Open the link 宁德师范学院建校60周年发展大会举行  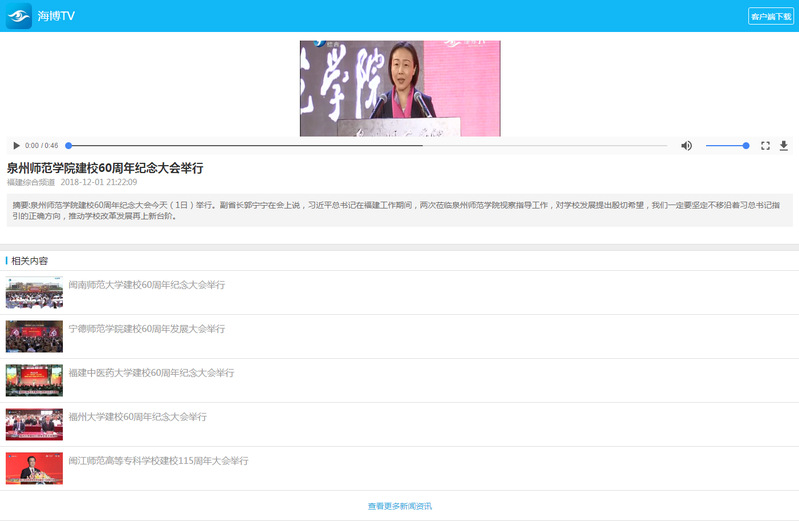coord(147,329)
